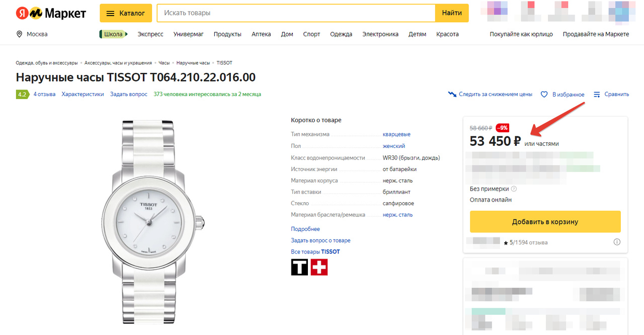Click the green 4.2 rating badge

pos(22,94)
